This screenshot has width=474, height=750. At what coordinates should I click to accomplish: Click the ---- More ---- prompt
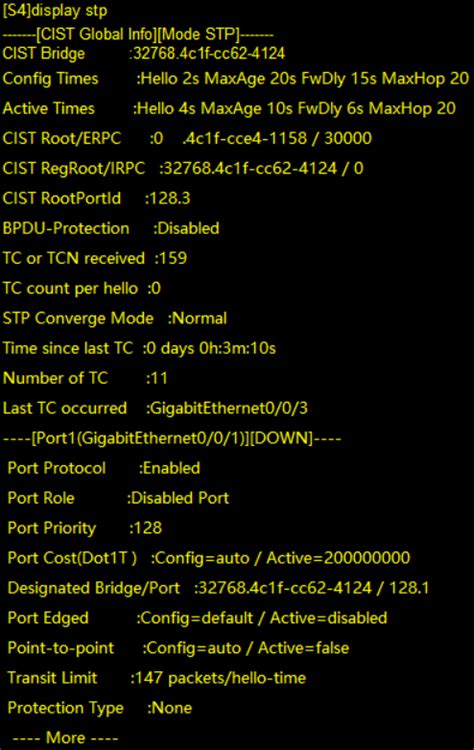click(66, 738)
